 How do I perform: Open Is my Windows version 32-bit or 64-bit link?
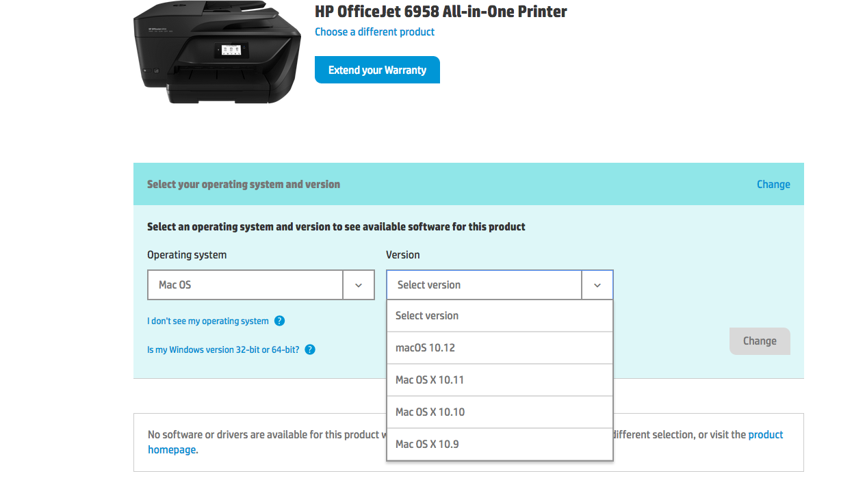click(223, 349)
